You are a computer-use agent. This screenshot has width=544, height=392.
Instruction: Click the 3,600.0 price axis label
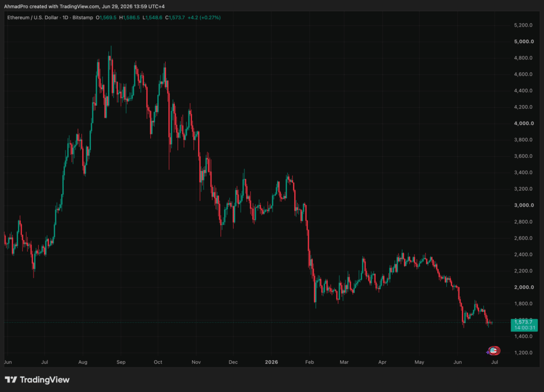523,156
